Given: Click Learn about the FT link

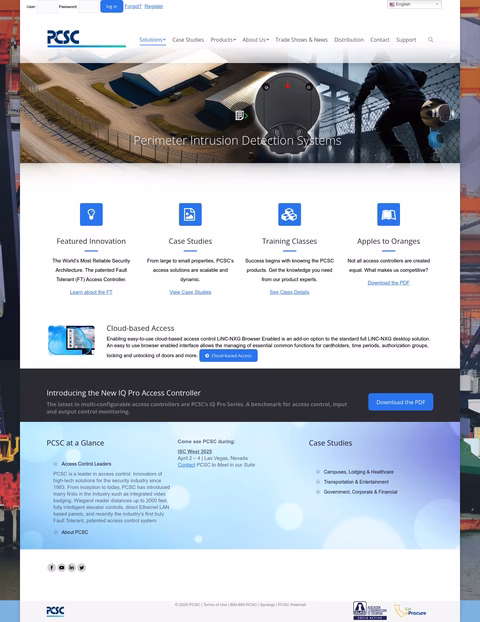Looking at the screenshot, I should pos(91,292).
